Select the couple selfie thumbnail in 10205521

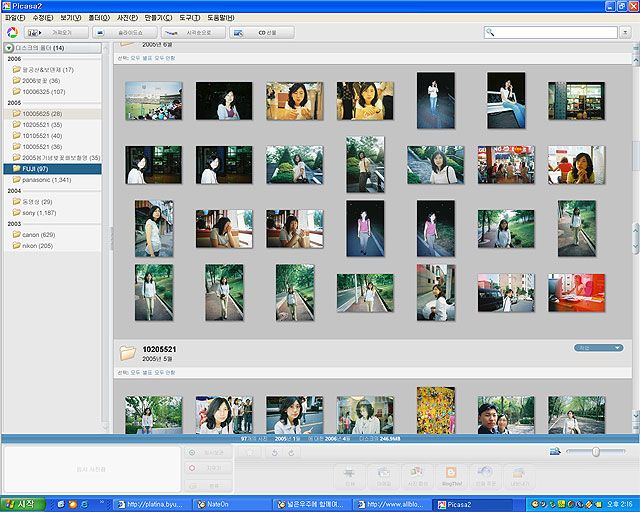pyautogui.click(x=506, y=414)
